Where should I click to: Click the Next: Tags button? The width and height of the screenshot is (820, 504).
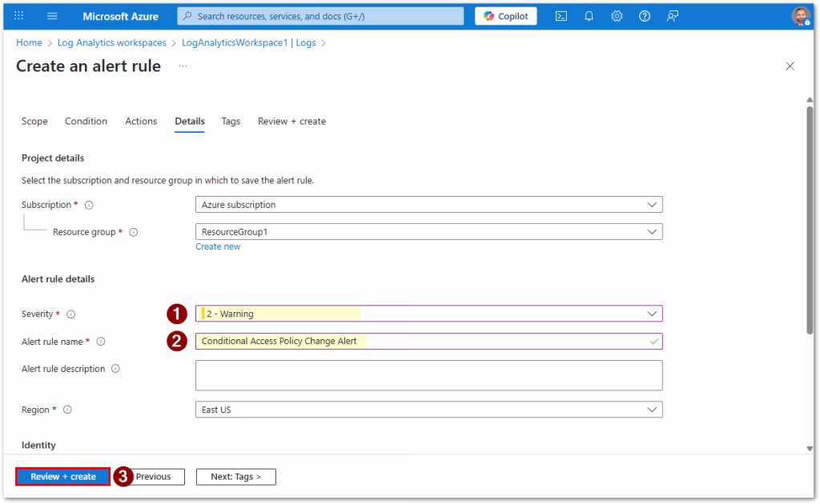[x=235, y=477]
